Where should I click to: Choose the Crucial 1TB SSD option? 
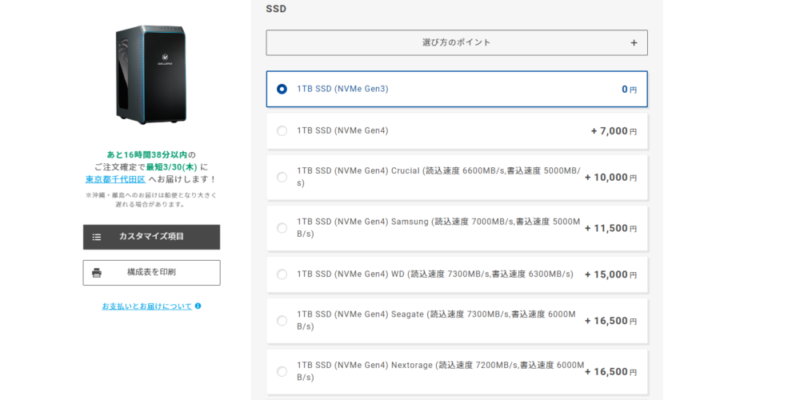tap(282, 177)
